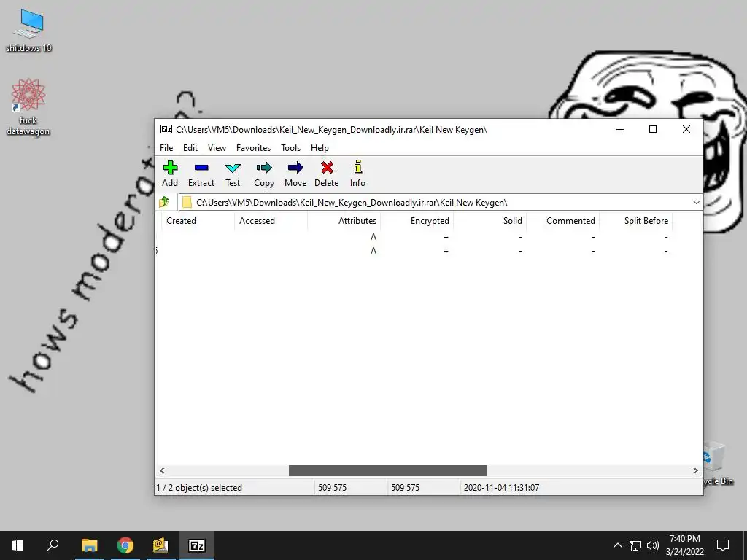Open the volume tray icon
The width and height of the screenshot is (747, 560).
[x=653, y=545]
